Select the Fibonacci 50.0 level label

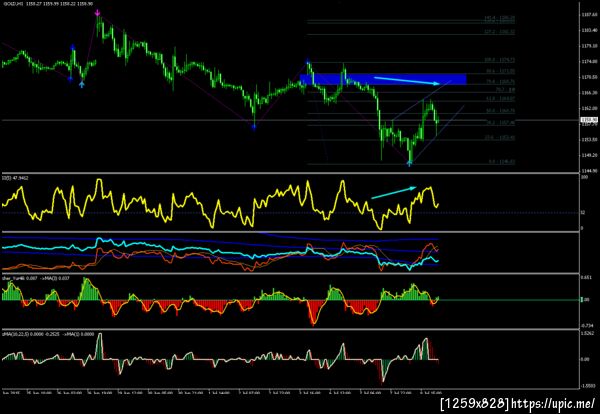(501, 111)
